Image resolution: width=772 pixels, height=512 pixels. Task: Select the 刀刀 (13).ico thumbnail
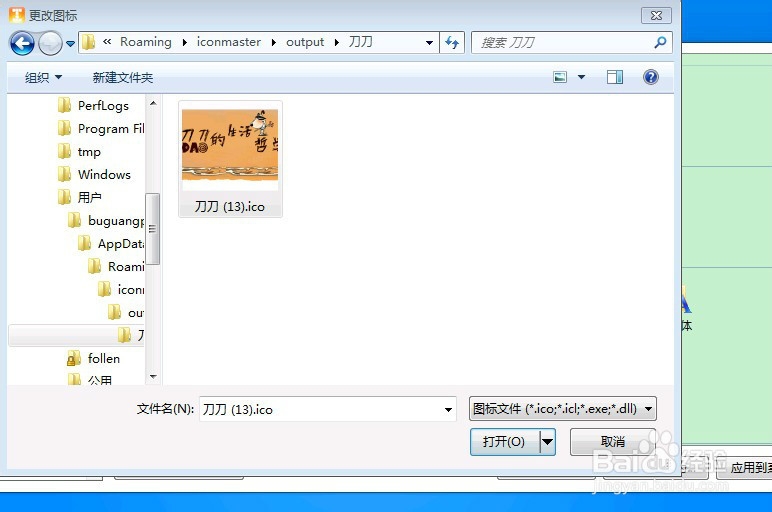point(230,148)
